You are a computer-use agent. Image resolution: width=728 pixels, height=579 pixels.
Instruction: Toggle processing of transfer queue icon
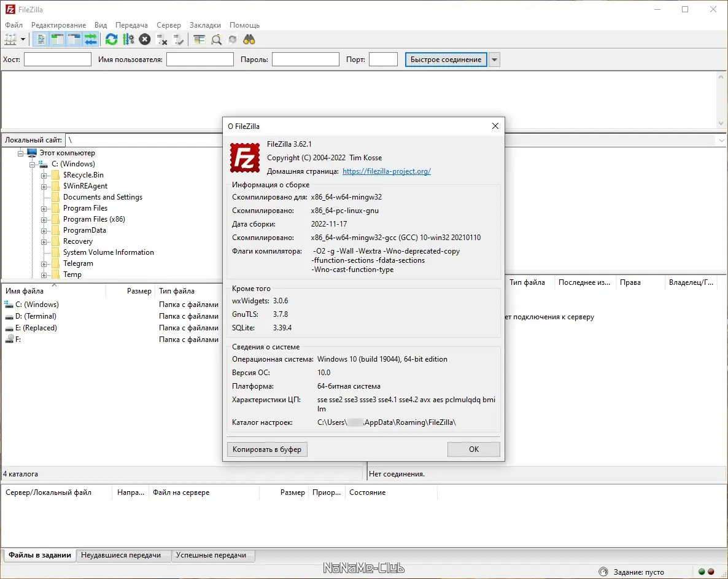point(128,39)
